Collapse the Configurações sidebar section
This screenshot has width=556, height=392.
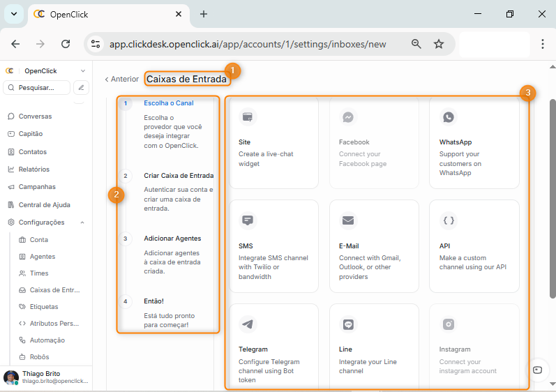pyautogui.click(x=82, y=223)
